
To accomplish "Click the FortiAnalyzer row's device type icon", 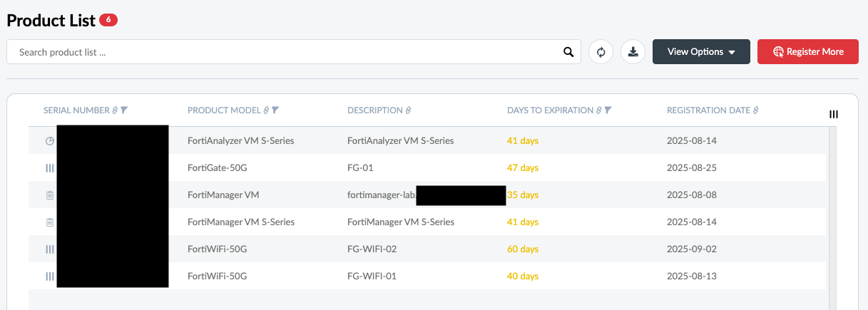I will pyautogui.click(x=49, y=141).
